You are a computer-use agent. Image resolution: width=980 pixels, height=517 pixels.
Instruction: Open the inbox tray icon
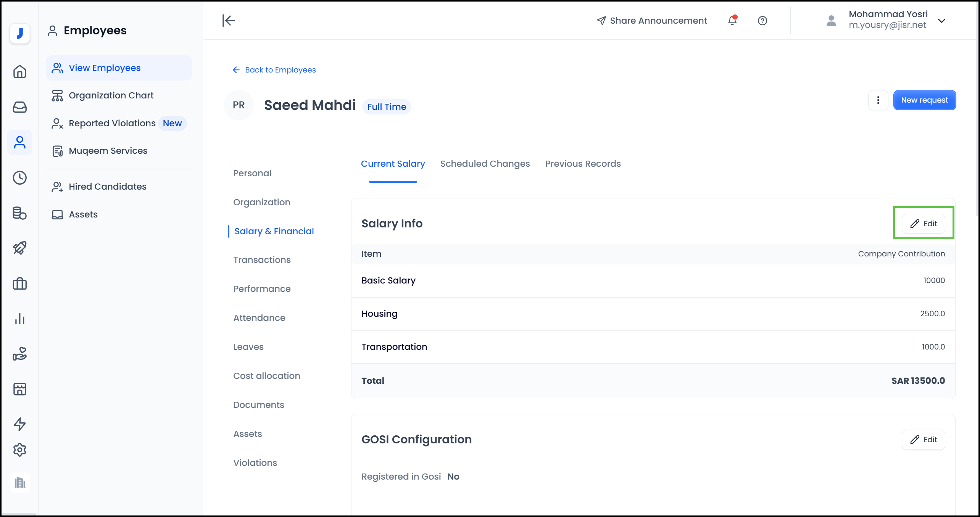[x=20, y=107]
